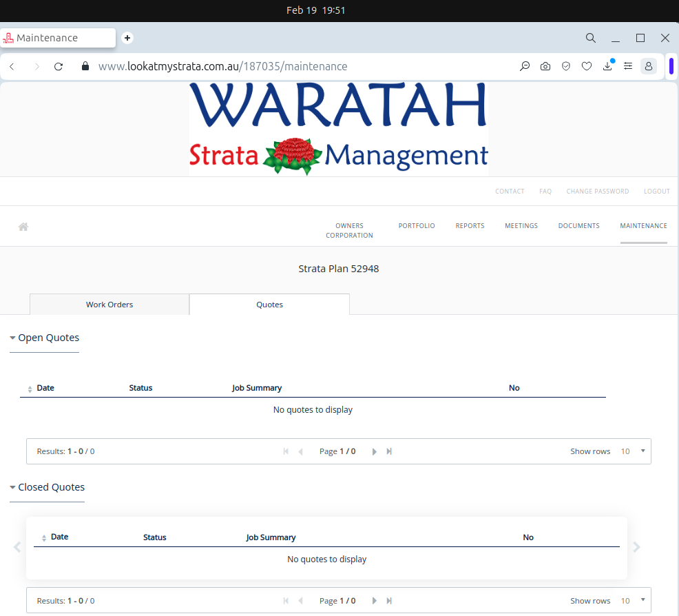Jump to first page in Open Quotes pager
Image resolution: width=679 pixels, height=616 pixels.
(x=286, y=451)
